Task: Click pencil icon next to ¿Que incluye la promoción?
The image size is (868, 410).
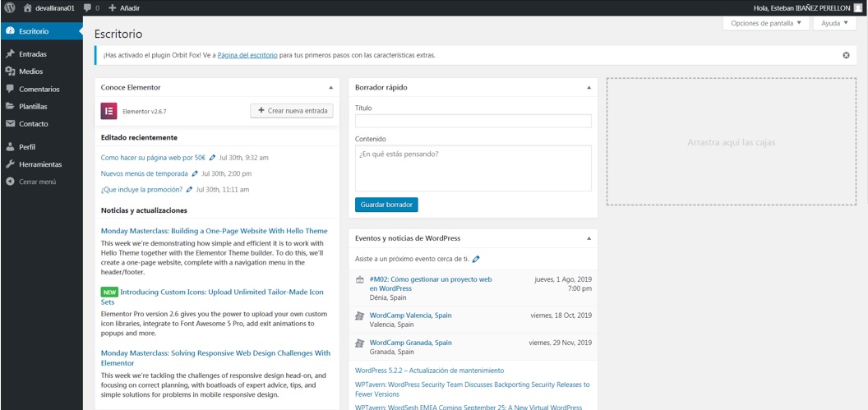Action: coord(189,189)
